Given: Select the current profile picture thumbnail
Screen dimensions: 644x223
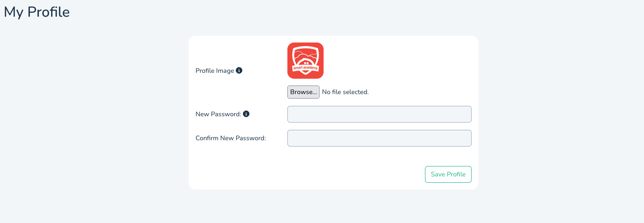Looking at the screenshot, I should coord(305,61).
